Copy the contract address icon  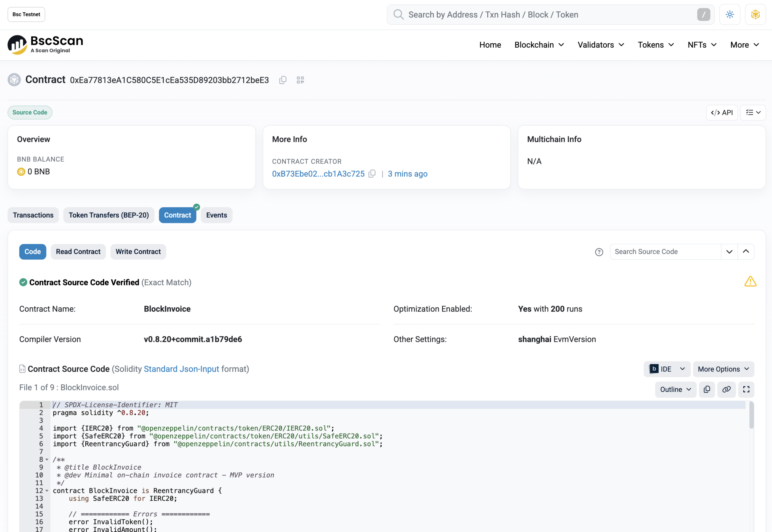tap(283, 80)
